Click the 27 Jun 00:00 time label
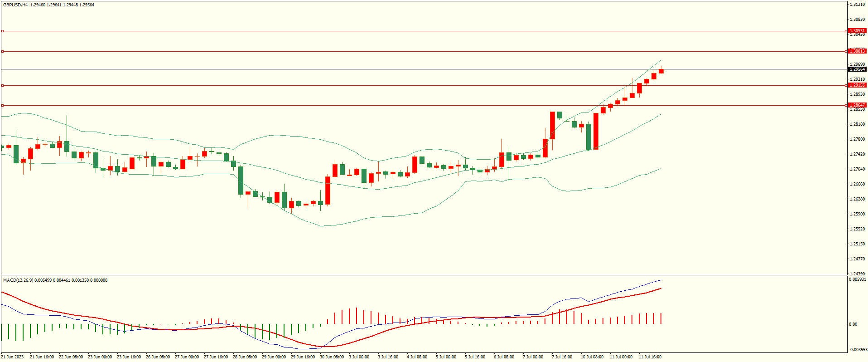The height and width of the screenshot is (362, 868). click(187, 357)
